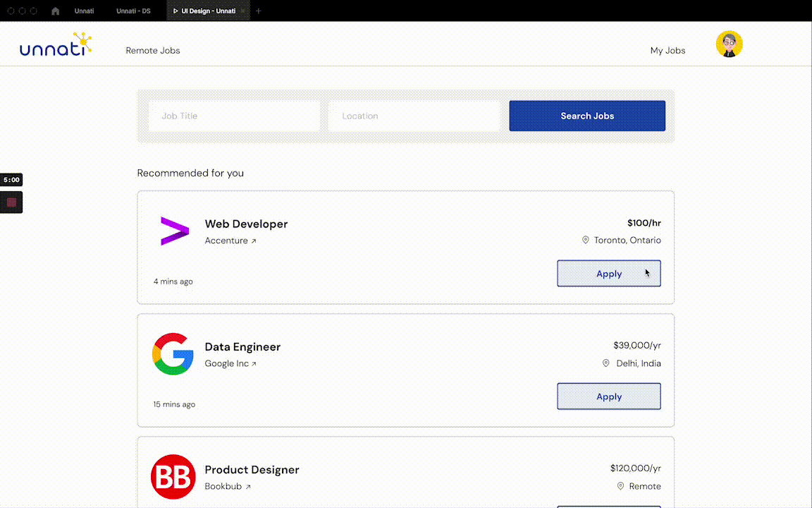
Task: Click the Product Designer job title
Action: 252,470
